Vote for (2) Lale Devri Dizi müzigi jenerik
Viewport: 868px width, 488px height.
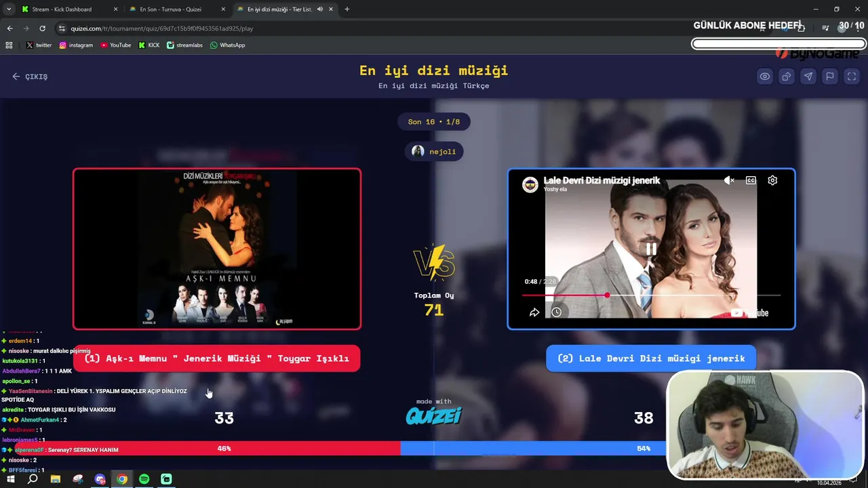coord(651,358)
